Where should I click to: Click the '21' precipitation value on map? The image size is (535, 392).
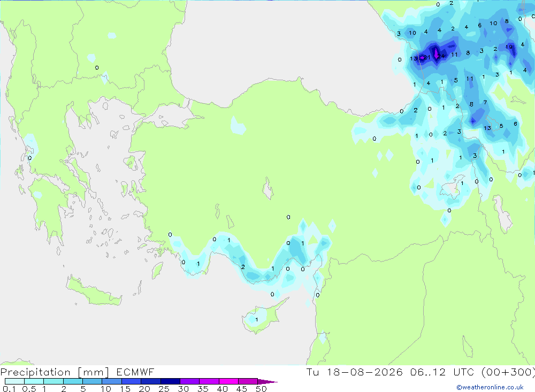coord(427,57)
